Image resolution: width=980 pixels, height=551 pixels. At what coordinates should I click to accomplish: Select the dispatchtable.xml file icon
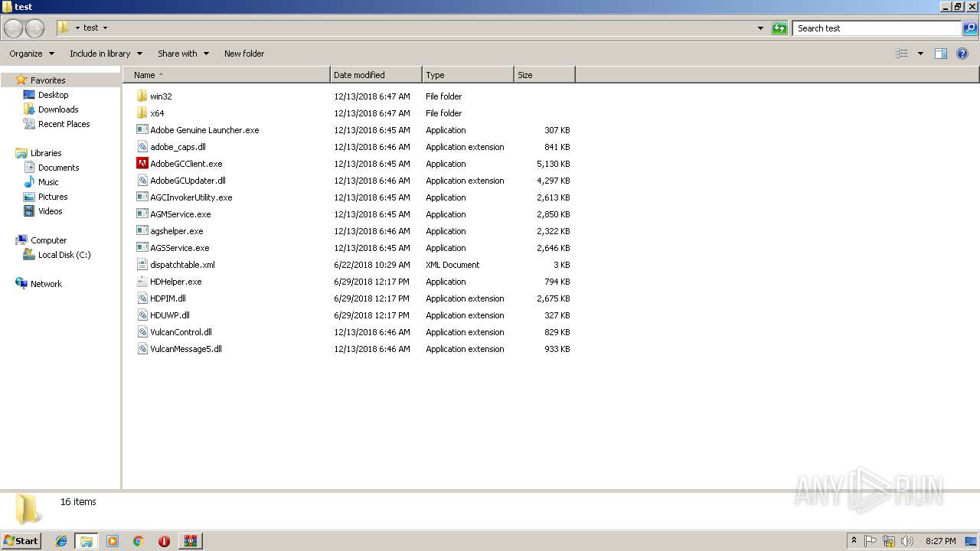pos(142,265)
